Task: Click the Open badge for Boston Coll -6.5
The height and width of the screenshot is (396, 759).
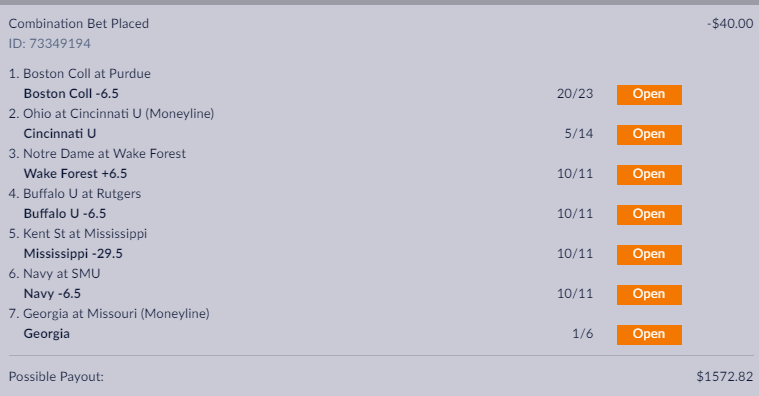Action: click(x=649, y=94)
